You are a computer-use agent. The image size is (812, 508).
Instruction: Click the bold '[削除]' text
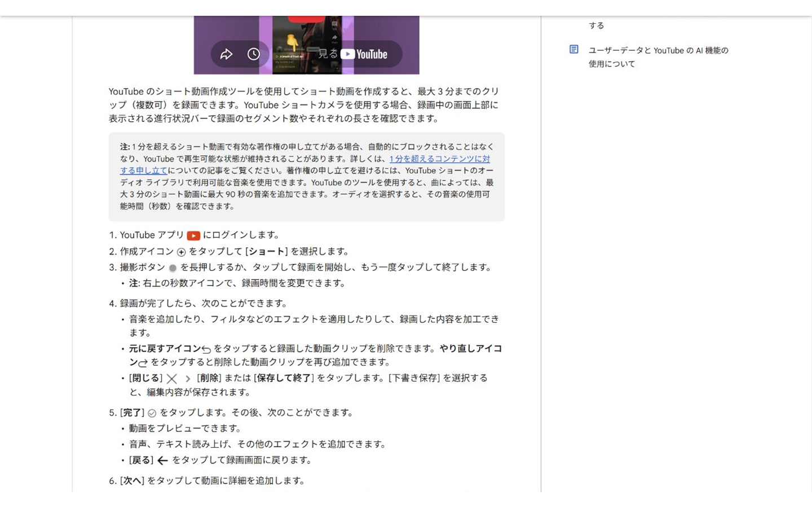point(209,378)
